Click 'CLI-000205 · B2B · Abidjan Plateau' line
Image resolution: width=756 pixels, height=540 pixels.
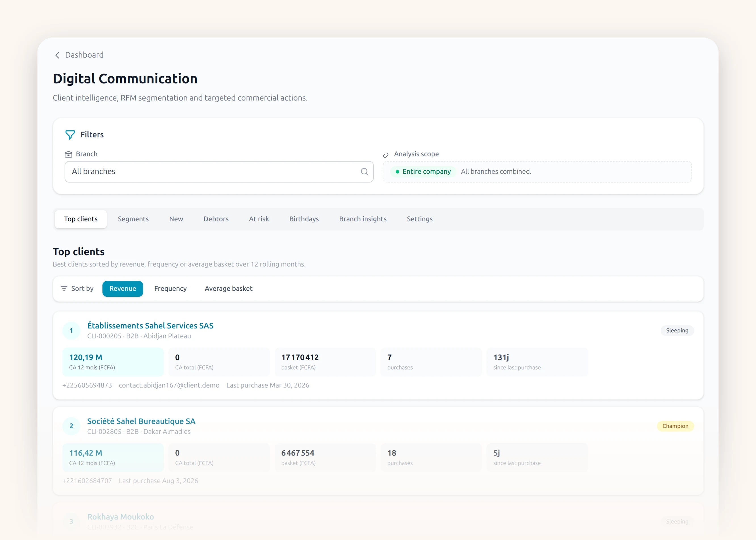pyautogui.click(x=139, y=336)
